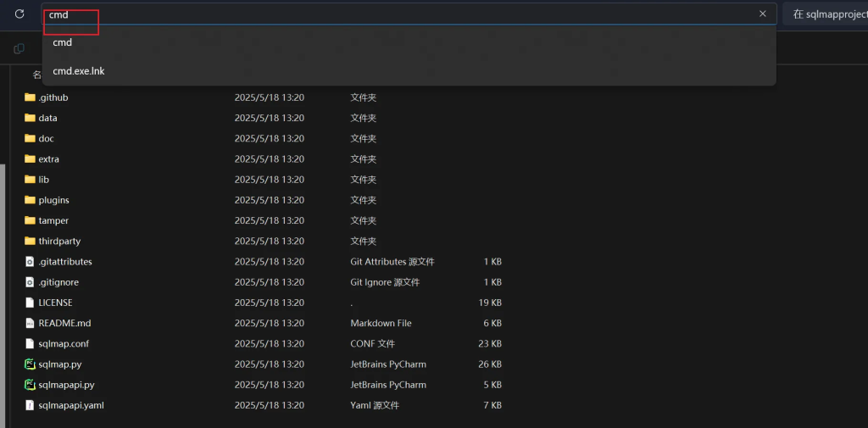Select the plugins folder name
Image resolution: width=868 pixels, height=428 pixels.
53,200
